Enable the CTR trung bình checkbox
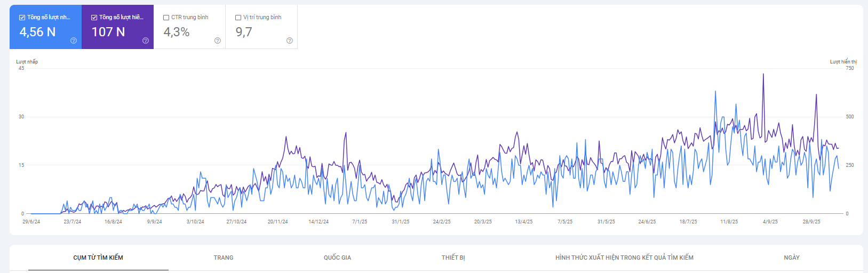The width and height of the screenshot is (868, 273). 166,18
